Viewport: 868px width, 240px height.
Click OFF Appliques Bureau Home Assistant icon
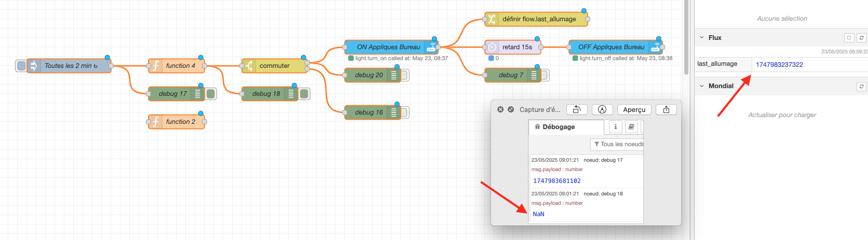(x=656, y=47)
